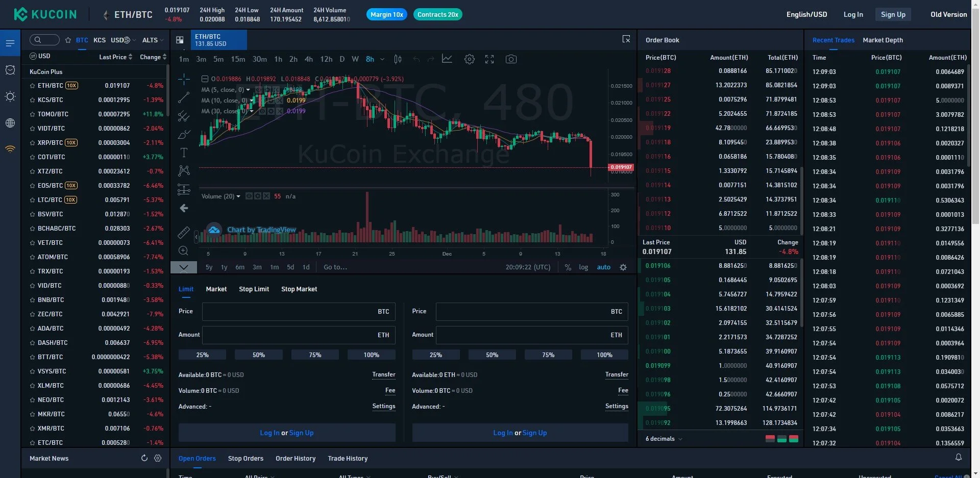Click the back arrow chart tool
This screenshot has height=478, width=980.
coord(184,208)
